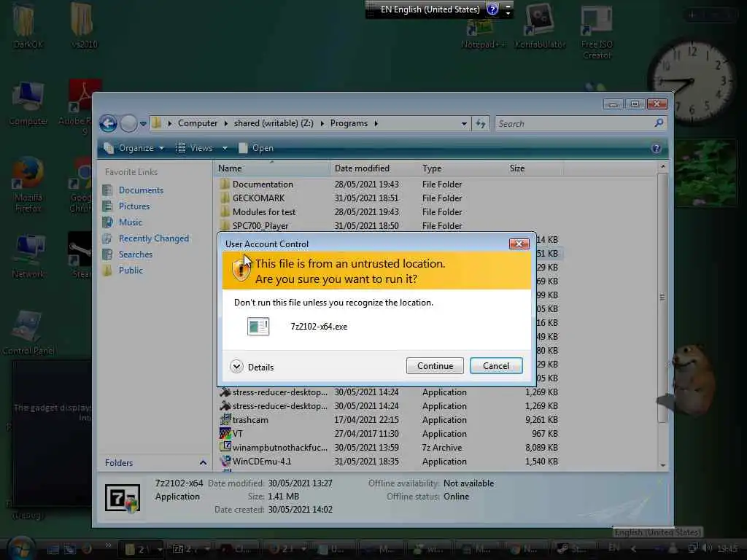Image resolution: width=747 pixels, height=560 pixels.
Task: Click the 7-Zip preview icon in details pane
Action: click(x=123, y=497)
